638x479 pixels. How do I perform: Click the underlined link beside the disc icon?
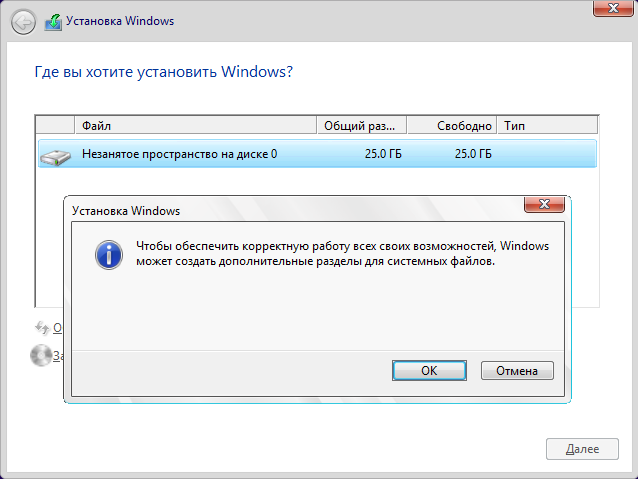pyautogui.click(x=58, y=354)
